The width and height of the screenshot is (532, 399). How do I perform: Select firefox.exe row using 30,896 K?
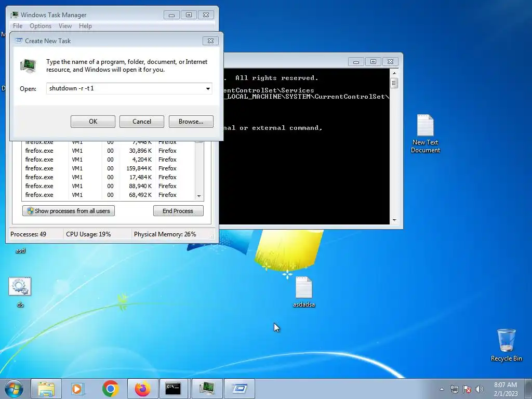click(108, 151)
